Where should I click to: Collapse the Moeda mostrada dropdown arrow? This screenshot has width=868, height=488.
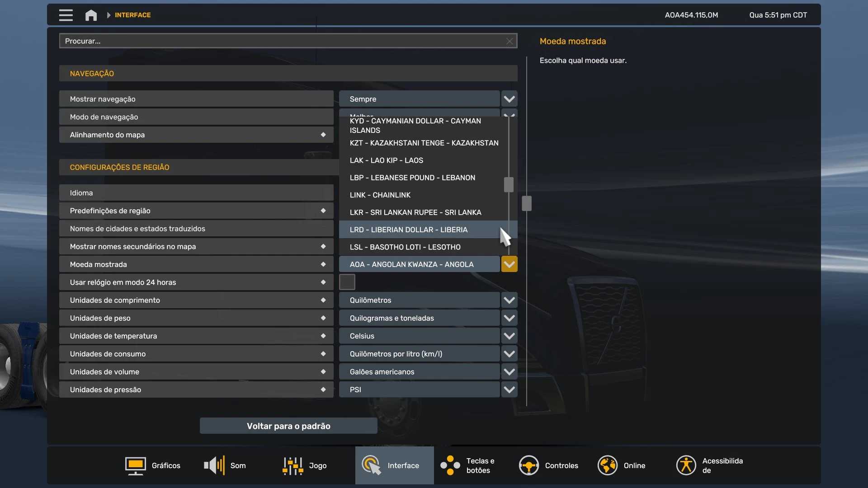point(509,264)
